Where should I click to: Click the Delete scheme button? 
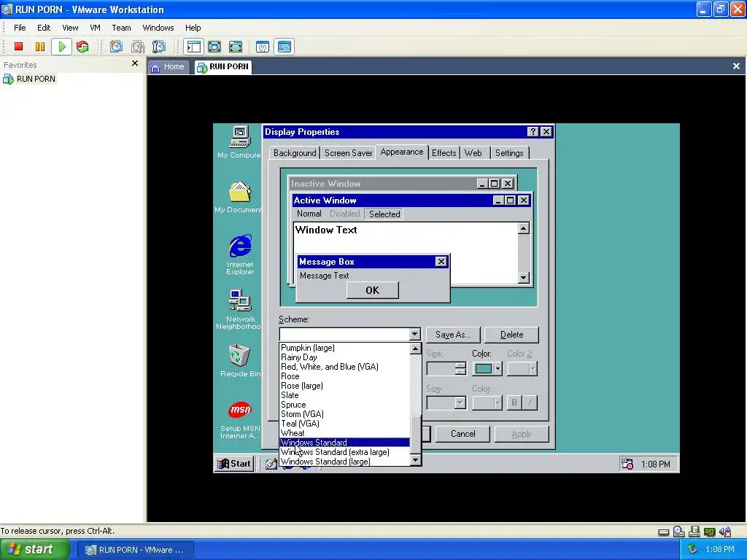pyautogui.click(x=511, y=335)
